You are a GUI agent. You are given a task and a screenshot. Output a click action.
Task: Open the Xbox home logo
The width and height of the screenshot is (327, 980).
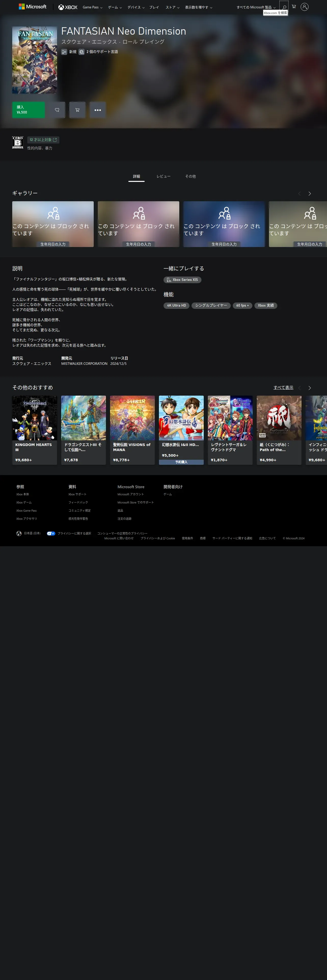pyautogui.click(x=68, y=7)
